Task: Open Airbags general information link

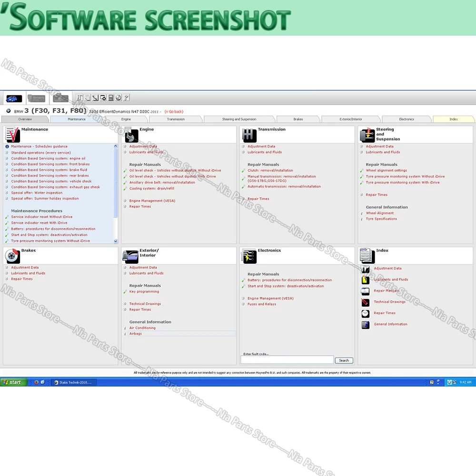Action: click(135, 334)
